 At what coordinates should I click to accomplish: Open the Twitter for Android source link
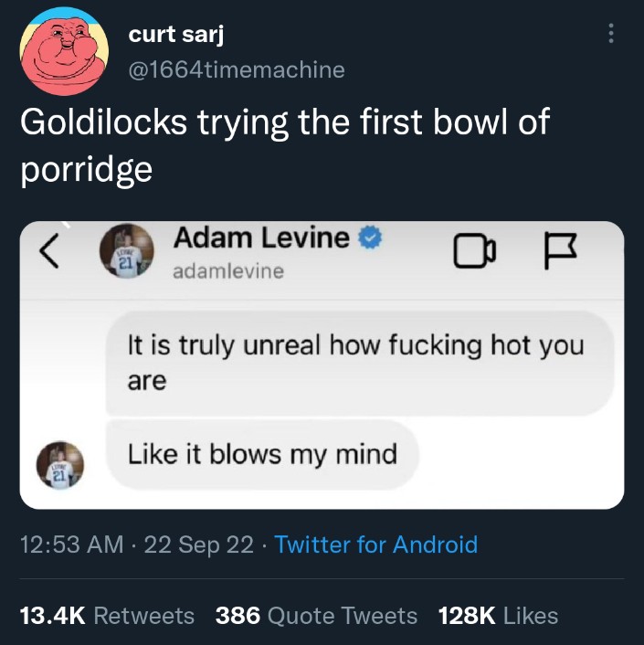tap(375, 545)
